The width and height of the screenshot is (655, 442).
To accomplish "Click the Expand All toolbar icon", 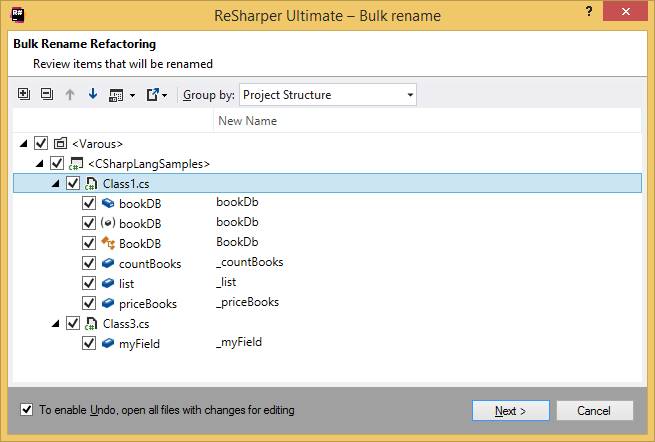I will tap(25, 95).
